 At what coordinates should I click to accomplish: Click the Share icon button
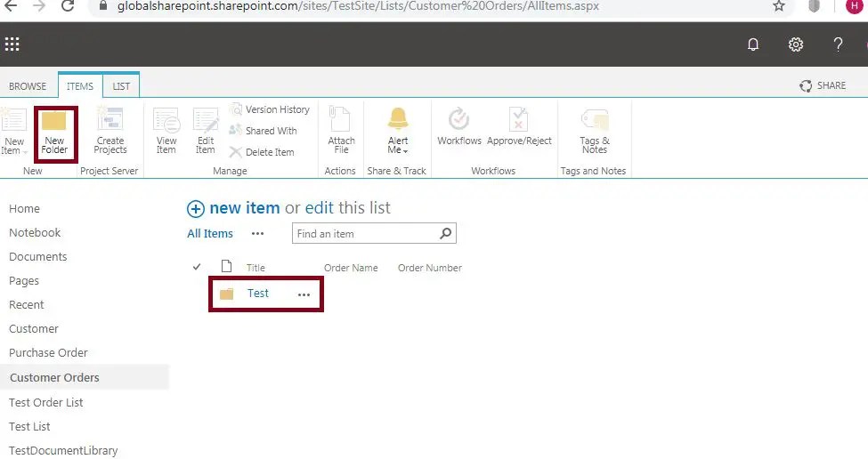(823, 85)
